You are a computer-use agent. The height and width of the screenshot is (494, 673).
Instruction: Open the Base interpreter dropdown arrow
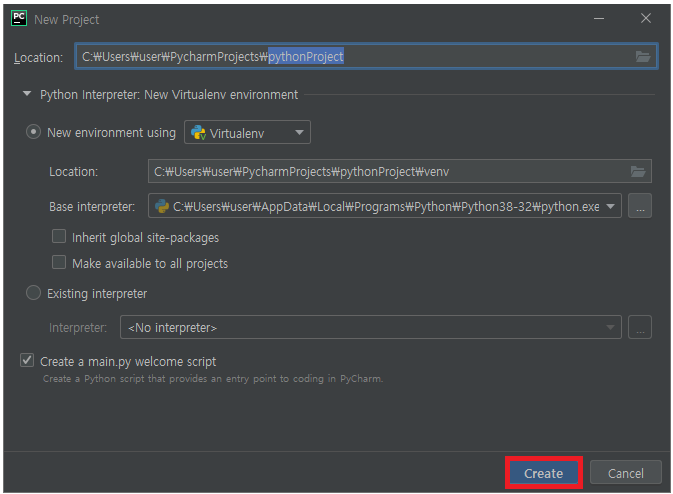610,206
